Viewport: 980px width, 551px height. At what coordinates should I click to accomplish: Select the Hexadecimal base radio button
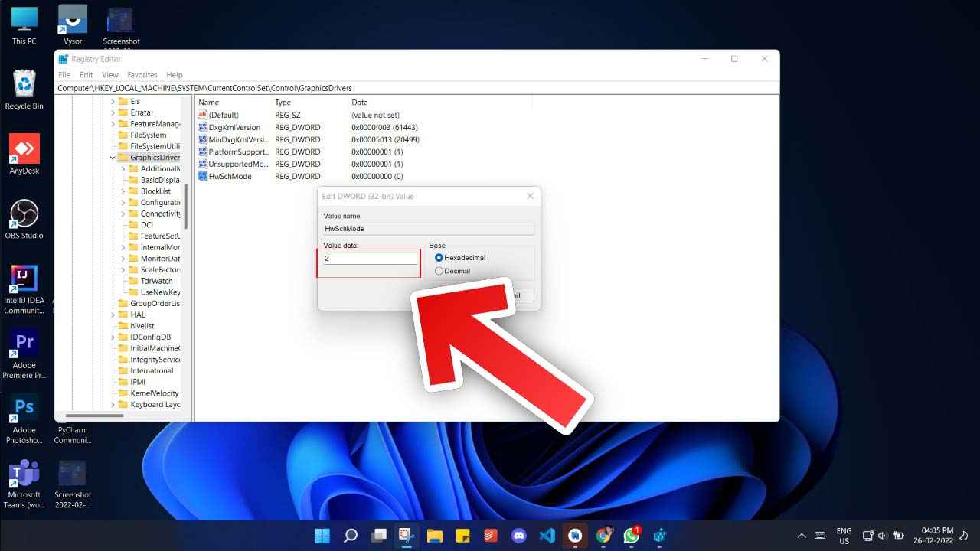click(x=439, y=258)
